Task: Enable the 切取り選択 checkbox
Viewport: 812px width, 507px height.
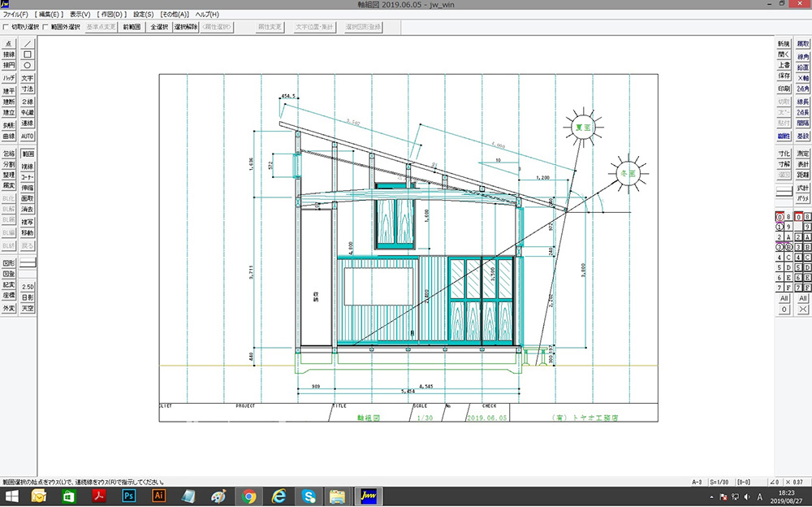Action: click(6, 27)
